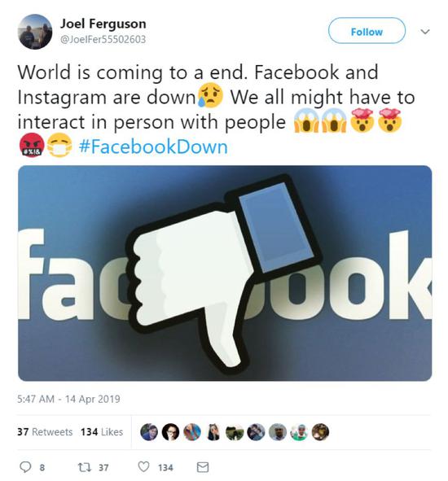Click the third liker's avatar

(192, 432)
